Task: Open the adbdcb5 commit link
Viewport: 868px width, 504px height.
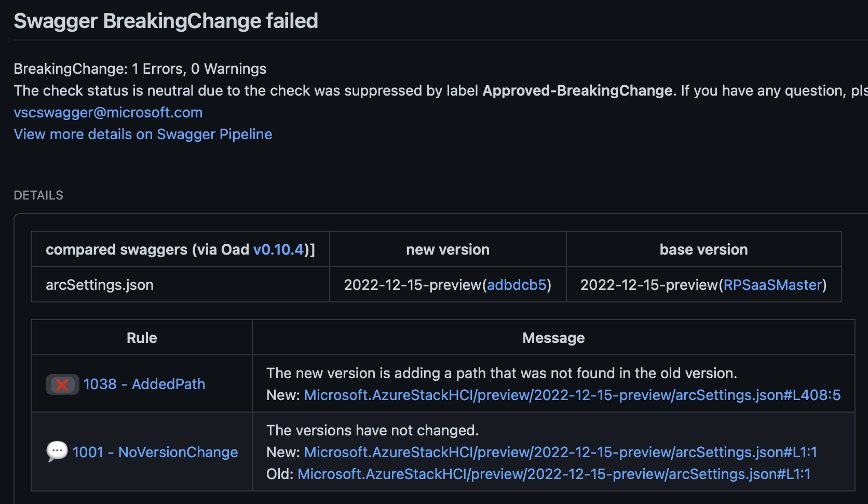Action: click(x=517, y=285)
